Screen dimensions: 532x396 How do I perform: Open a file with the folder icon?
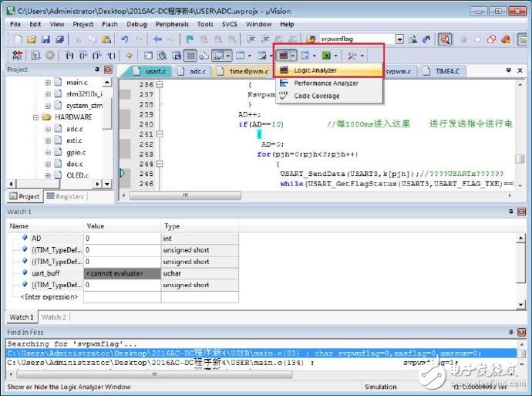tap(32, 39)
